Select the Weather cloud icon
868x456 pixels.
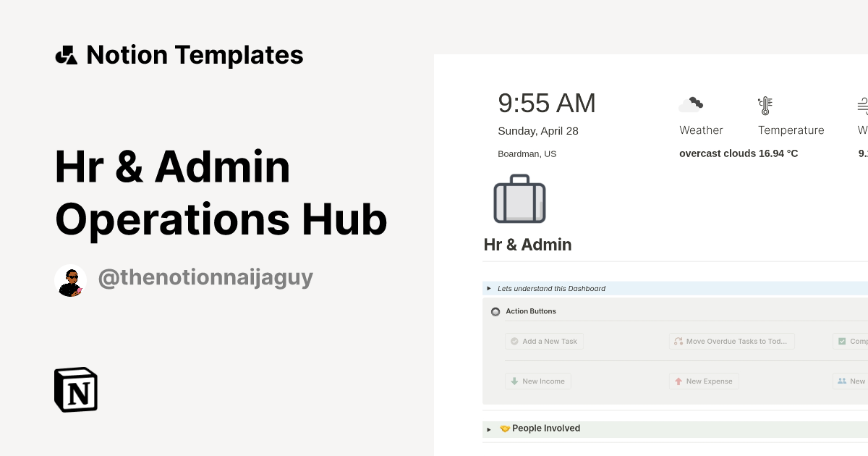click(692, 104)
